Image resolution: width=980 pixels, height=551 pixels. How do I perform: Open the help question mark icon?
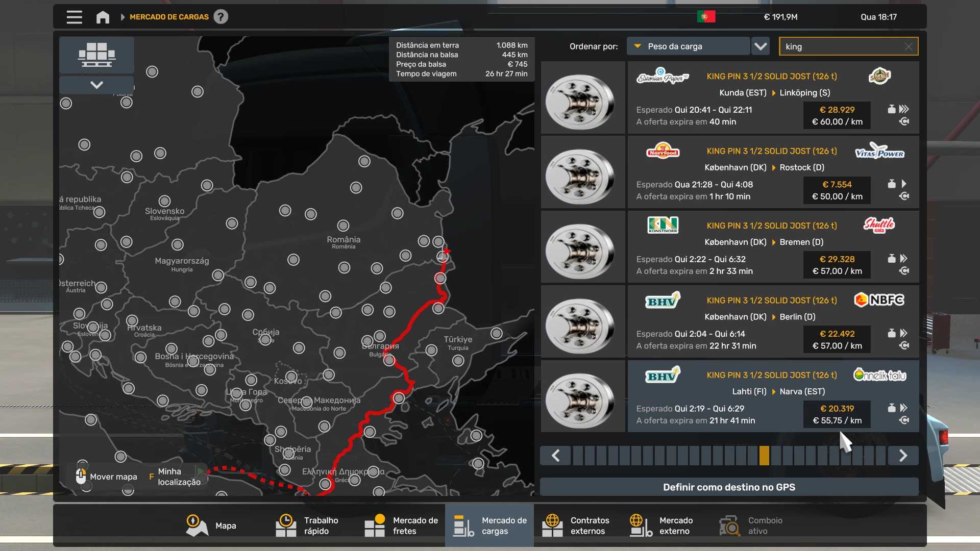[220, 17]
